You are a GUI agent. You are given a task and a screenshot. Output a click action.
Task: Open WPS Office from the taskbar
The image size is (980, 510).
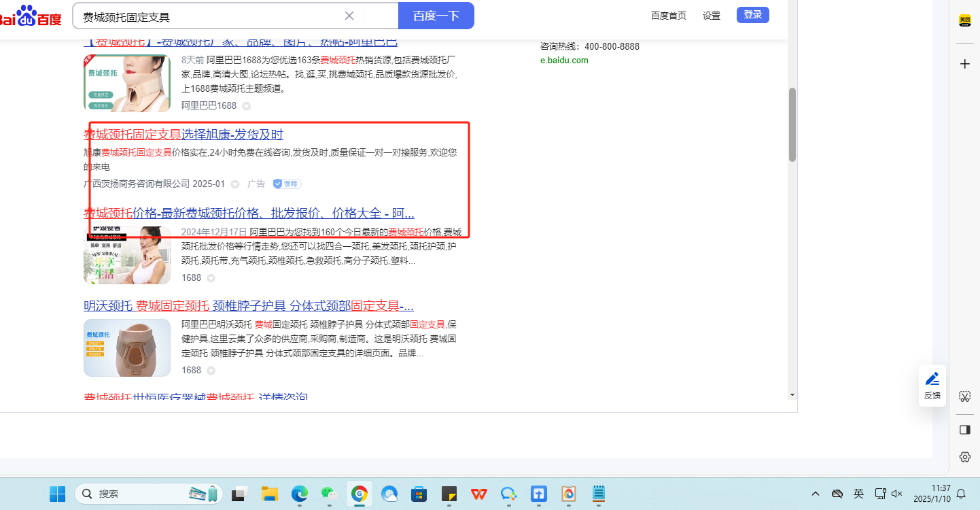point(478,494)
